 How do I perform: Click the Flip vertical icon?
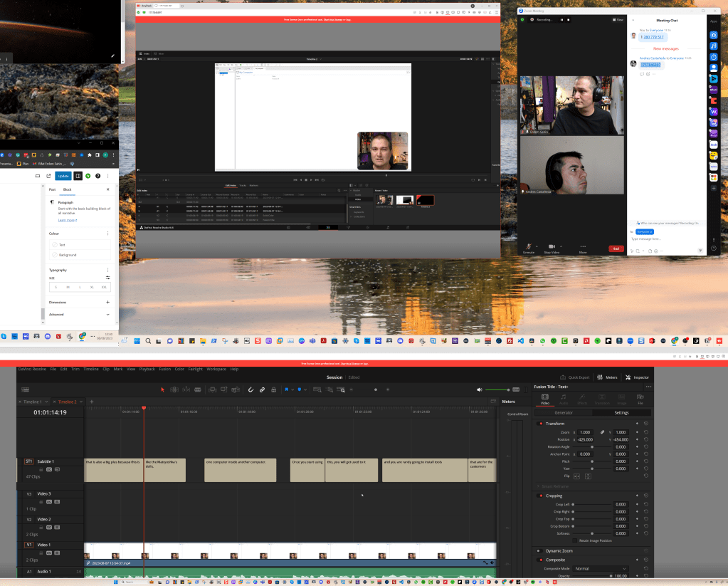click(588, 476)
